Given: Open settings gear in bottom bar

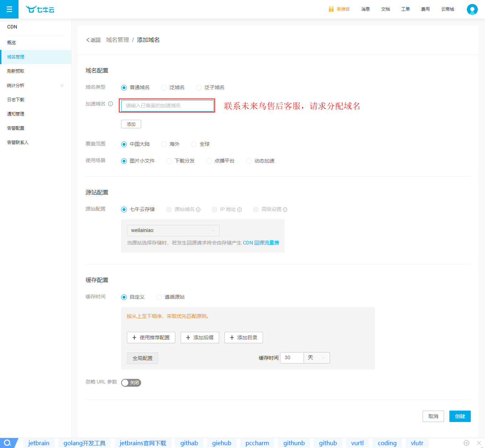Looking at the screenshot, I should (466, 443).
